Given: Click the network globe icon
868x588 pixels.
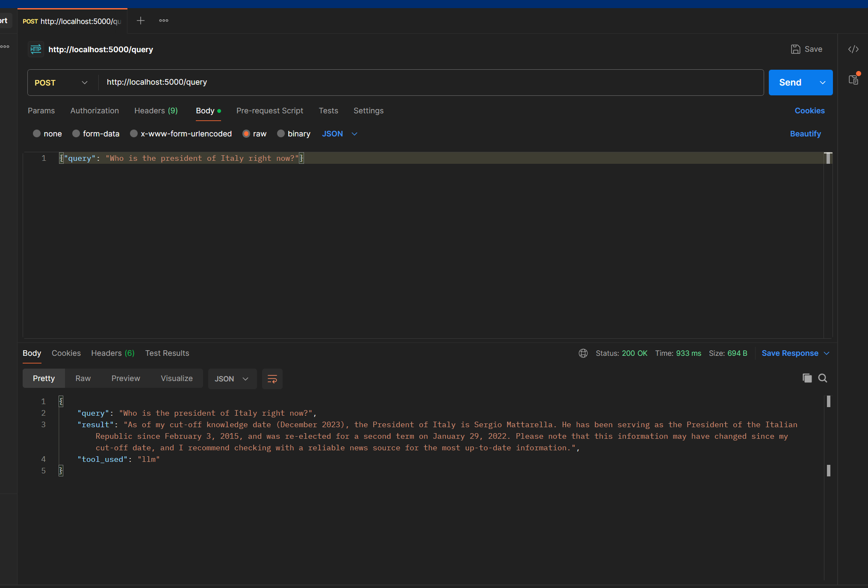Looking at the screenshot, I should (583, 353).
